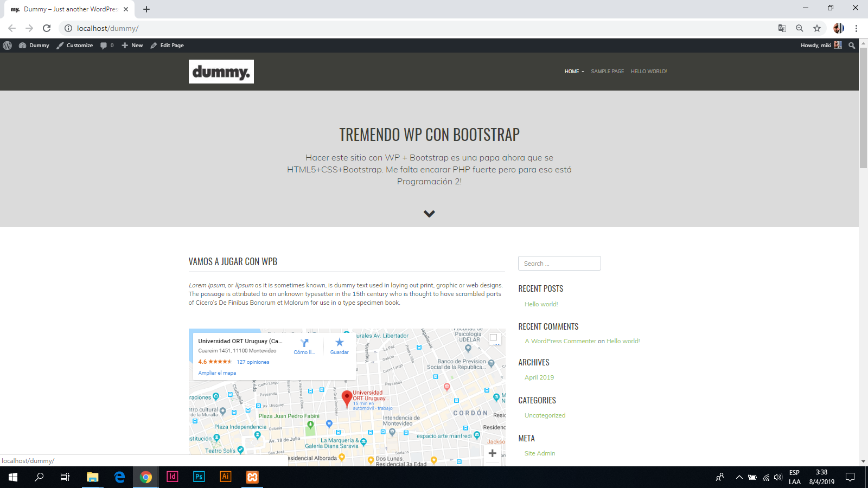The width and height of the screenshot is (868, 488).
Task: Click Guardar star icon on map
Action: pyautogui.click(x=340, y=346)
